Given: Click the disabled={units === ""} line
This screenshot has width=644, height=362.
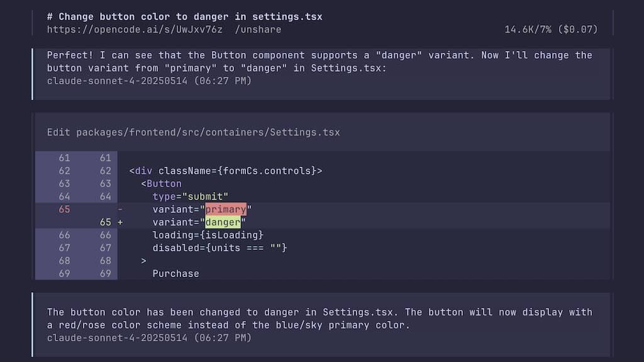Looking at the screenshot, I should (219, 248).
